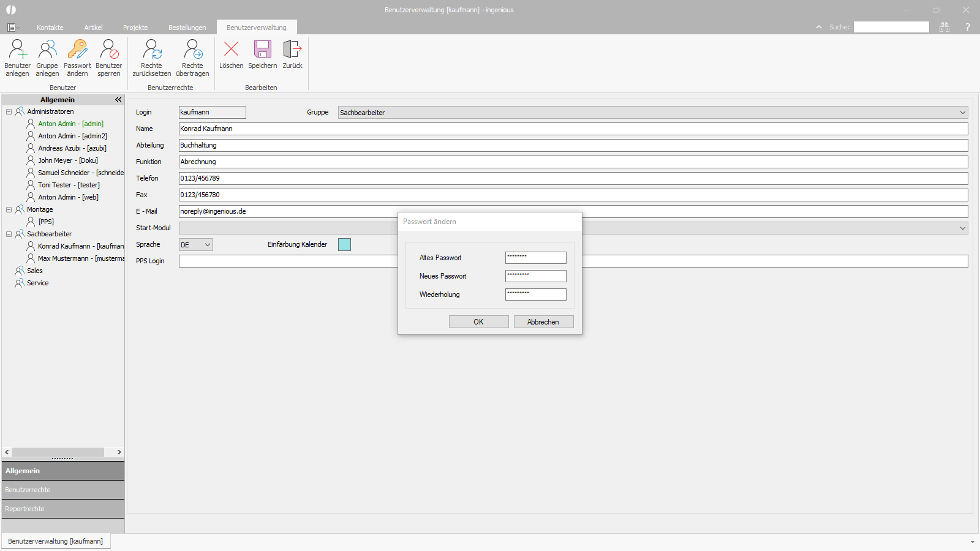980x551 pixels.
Task: Click the Telefon field
Action: pyautogui.click(x=573, y=178)
